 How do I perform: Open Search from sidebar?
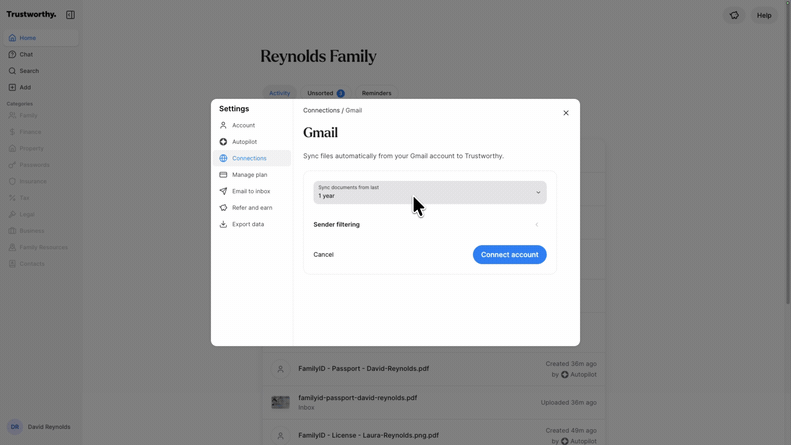point(40,71)
